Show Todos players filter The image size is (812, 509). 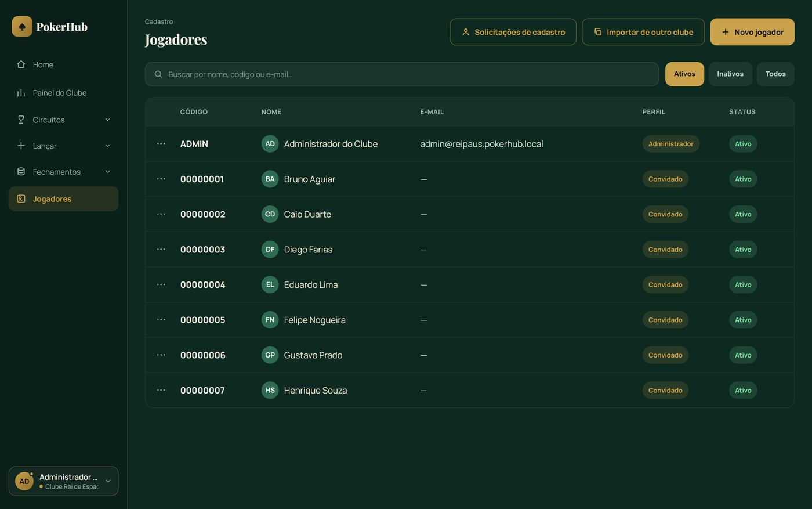[775, 74]
